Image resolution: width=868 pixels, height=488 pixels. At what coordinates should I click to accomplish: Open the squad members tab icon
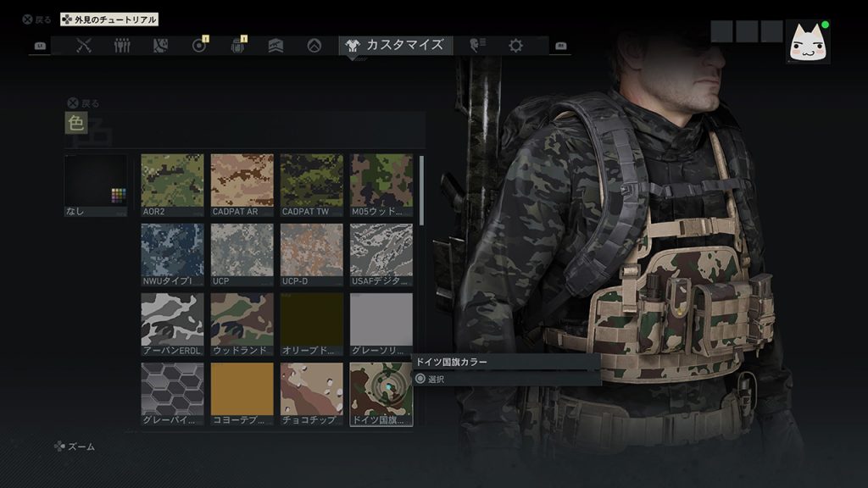[x=122, y=46]
